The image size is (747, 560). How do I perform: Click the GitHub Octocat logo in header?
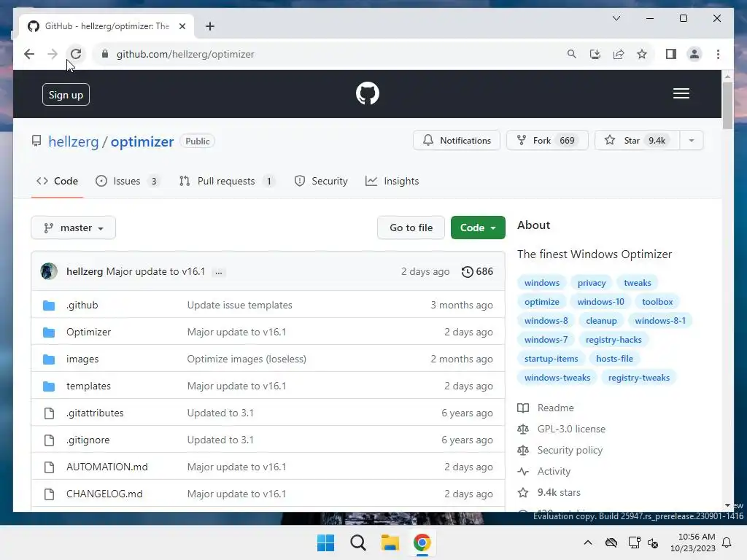(x=368, y=93)
